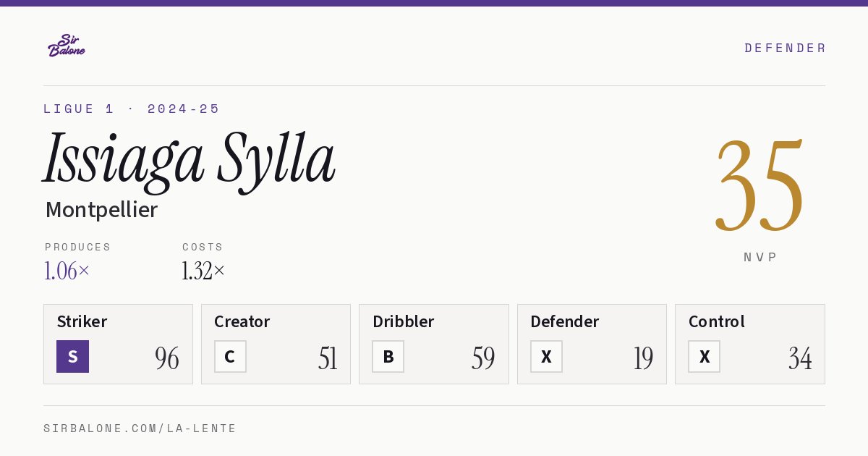The height and width of the screenshot is (456, 868).
Task: Click the C grade badge under Creator
Action: (230, 356)
